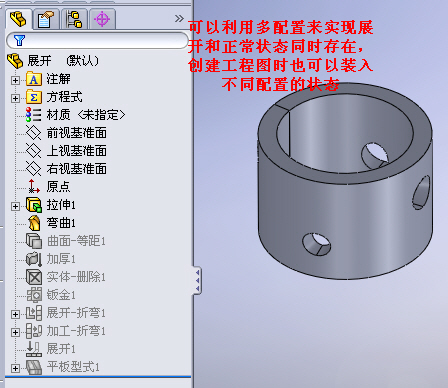Select the 方程式 equations folder icon
This screenshot has width=448, height=388.
click(34, 97)
